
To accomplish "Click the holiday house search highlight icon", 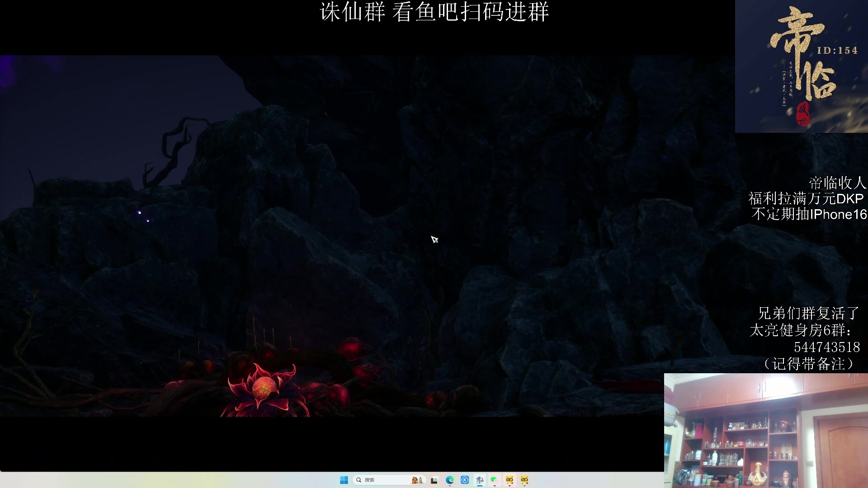I will pyautogui.click(x=417, y=480).
